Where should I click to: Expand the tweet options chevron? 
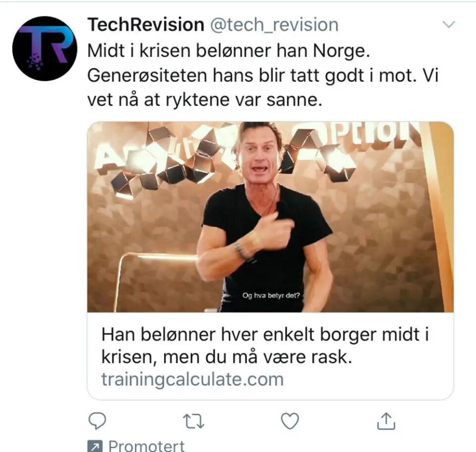[449, 24]
